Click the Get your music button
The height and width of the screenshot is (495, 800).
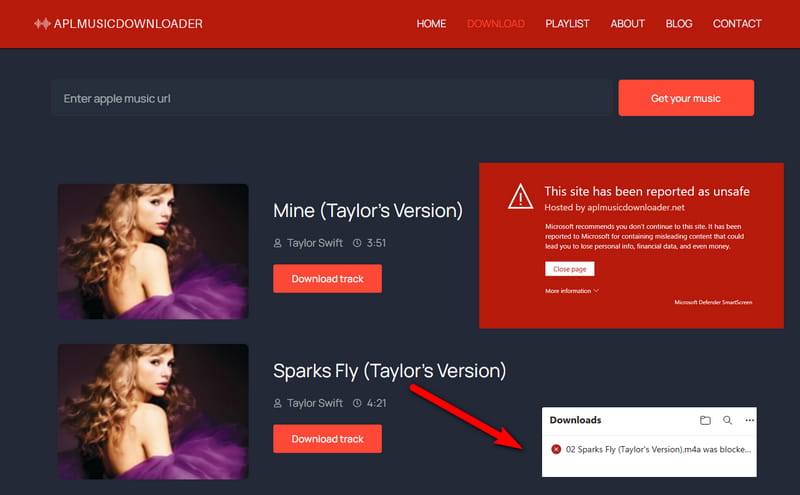(x=686, y=98)
